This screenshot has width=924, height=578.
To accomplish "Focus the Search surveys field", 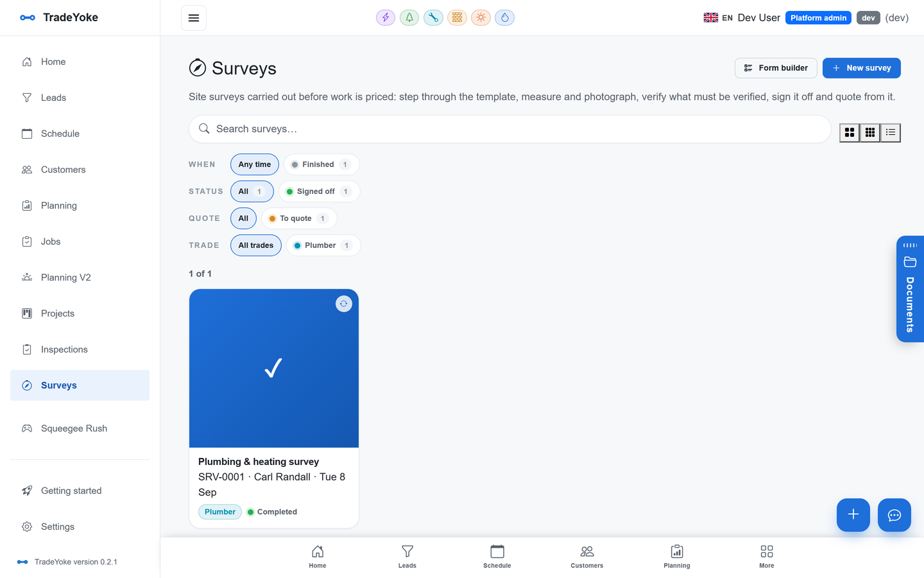I will tap(509, 129).
